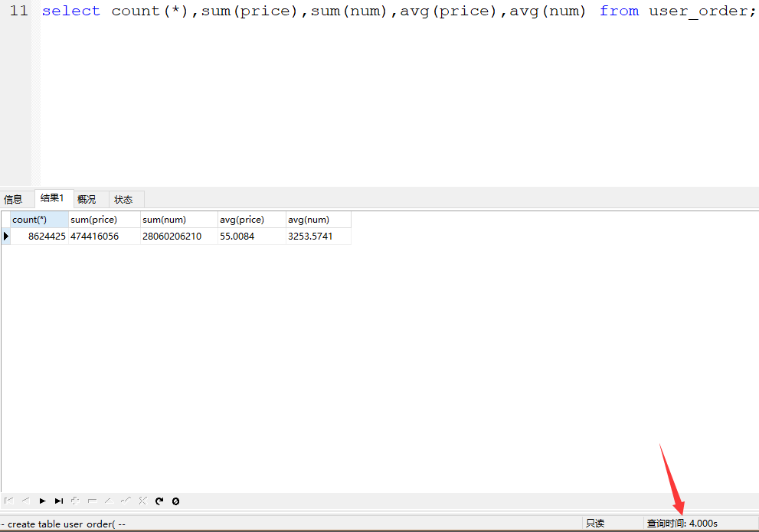Screen dimensions: 759x532
Task: Select the avg(num) column header
Action: 319,220
